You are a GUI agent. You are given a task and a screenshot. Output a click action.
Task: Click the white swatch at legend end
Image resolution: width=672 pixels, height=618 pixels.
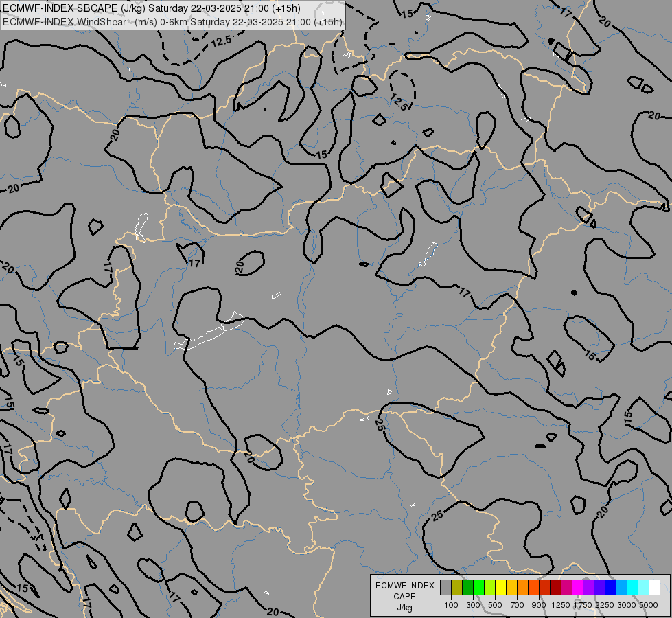pos(654,587)
